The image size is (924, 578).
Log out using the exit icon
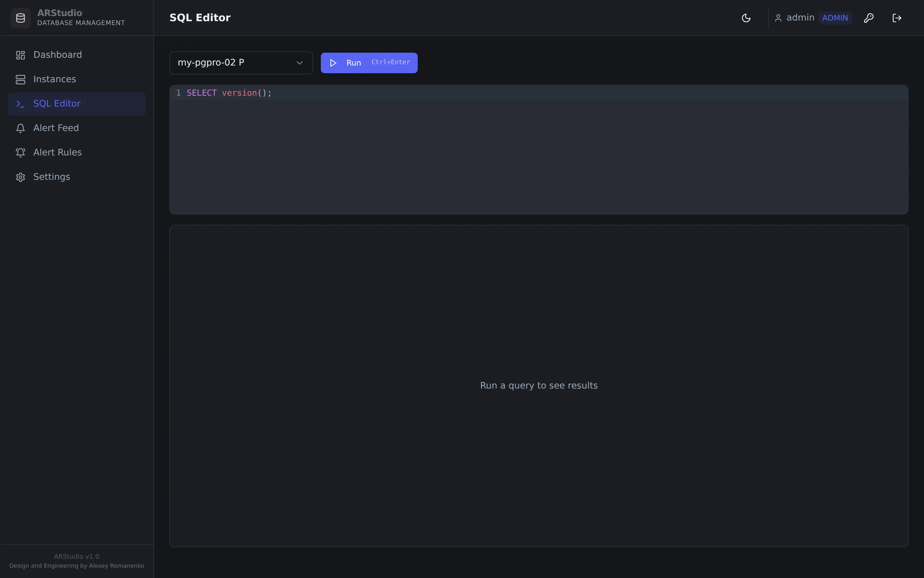point(897,18)
